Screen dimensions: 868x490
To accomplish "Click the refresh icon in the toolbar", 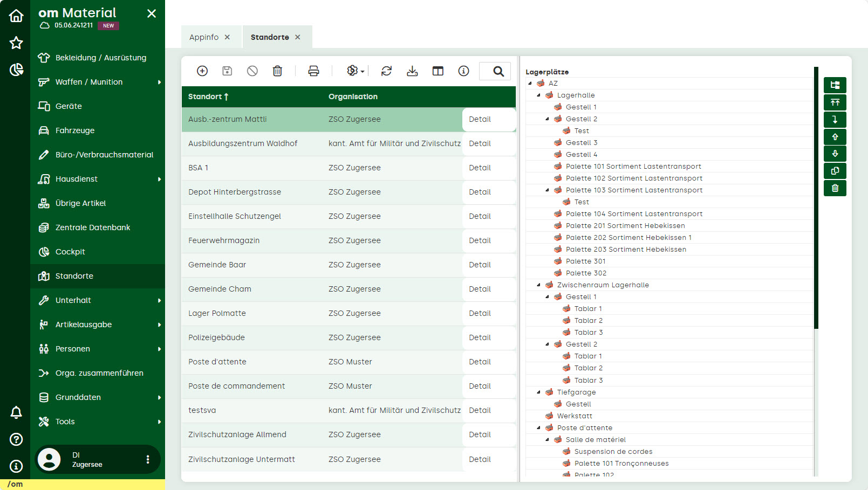I will pos(386,71).
